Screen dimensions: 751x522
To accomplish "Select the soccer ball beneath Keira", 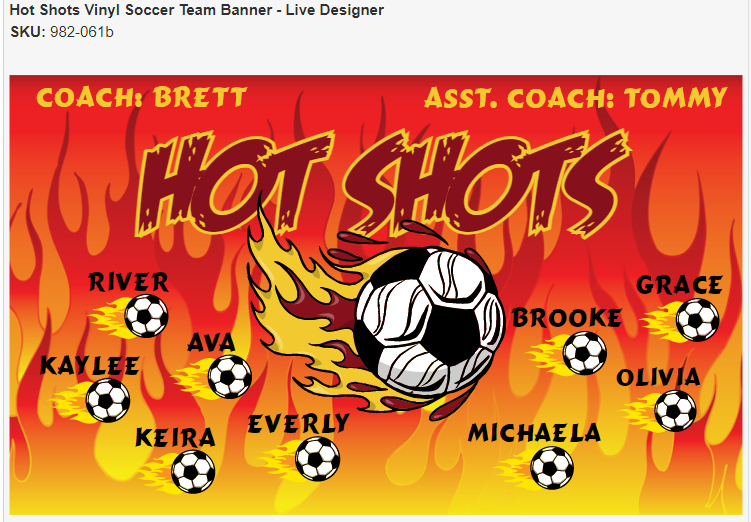I will [x=193, y=472].
